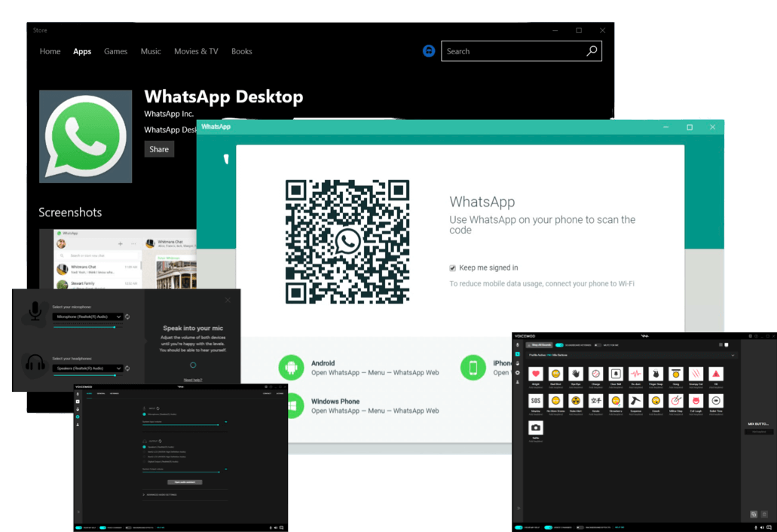Switch to the Games tab in Store

[x=115, y=51]
